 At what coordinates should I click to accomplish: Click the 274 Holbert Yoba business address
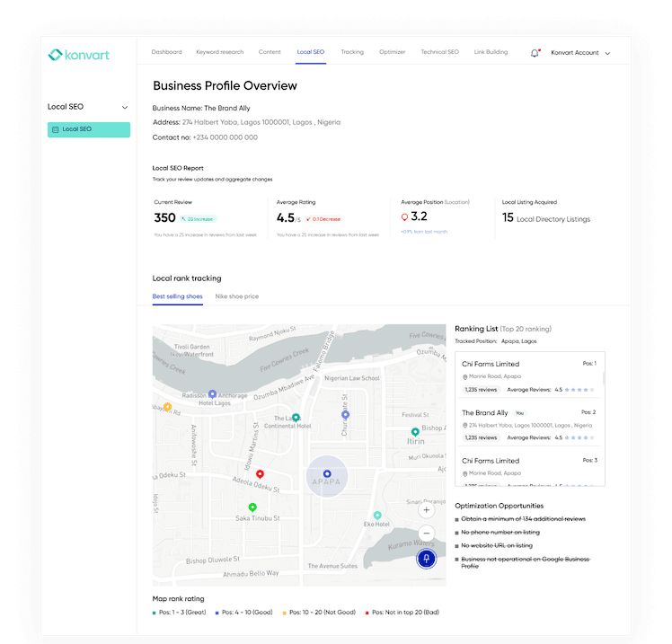point(261,122)
